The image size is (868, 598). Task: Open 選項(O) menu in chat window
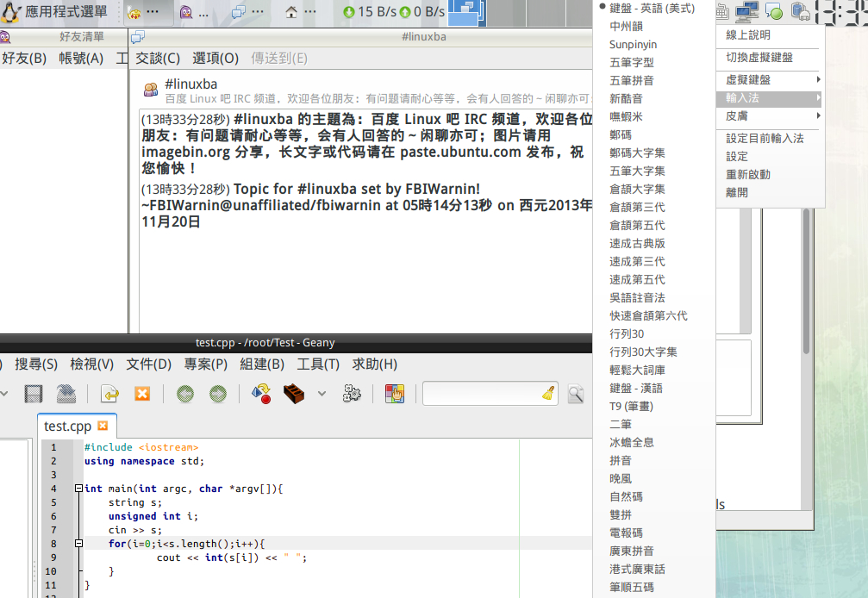215,58
